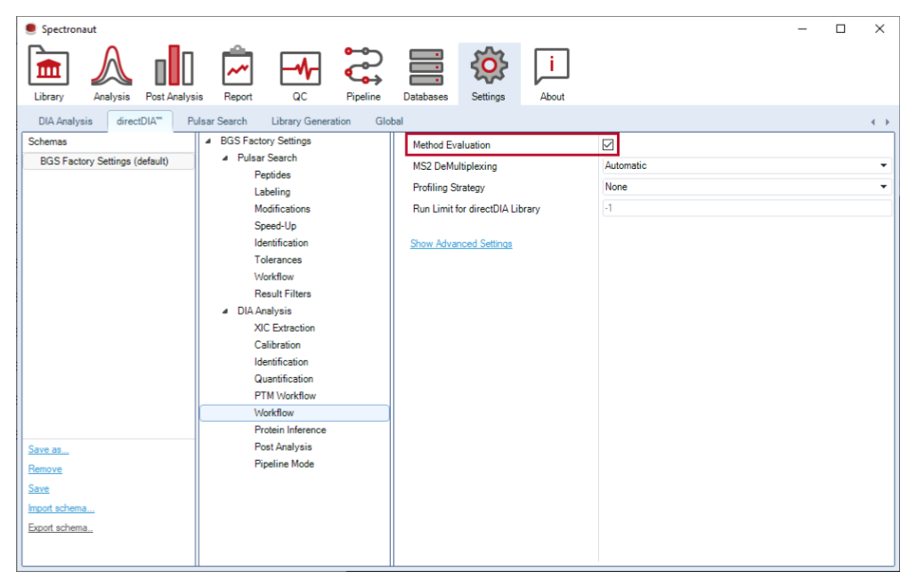Switch to the Global tab
This screenshot has width=916, height=588.
point(389,121)
